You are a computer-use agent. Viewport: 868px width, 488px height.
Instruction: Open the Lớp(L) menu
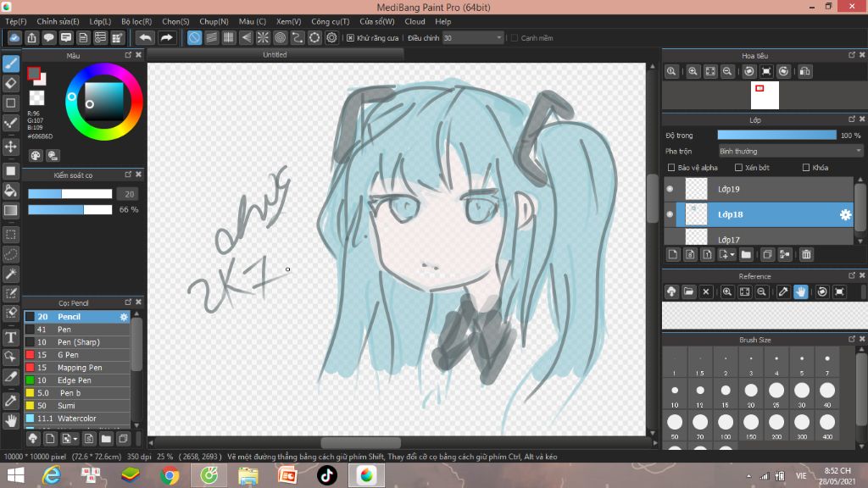(100, 21)
